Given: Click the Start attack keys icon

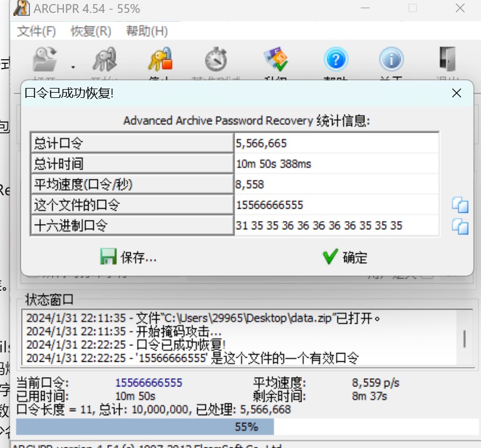Looking at the screenshot, I should 105,59.
